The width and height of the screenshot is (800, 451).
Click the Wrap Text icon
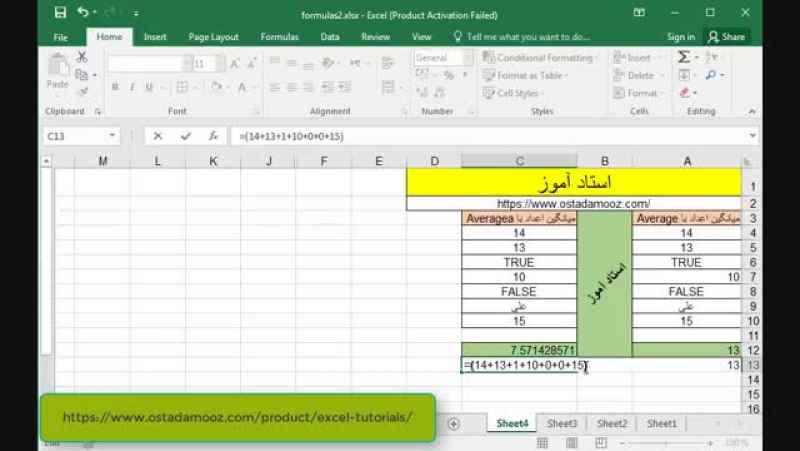click(x=388, y=63)
